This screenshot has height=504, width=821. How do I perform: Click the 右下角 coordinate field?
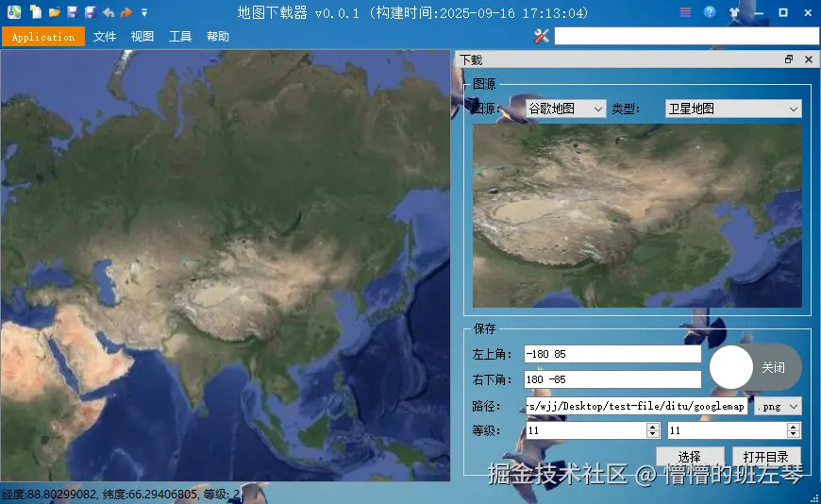coord(612,379)
